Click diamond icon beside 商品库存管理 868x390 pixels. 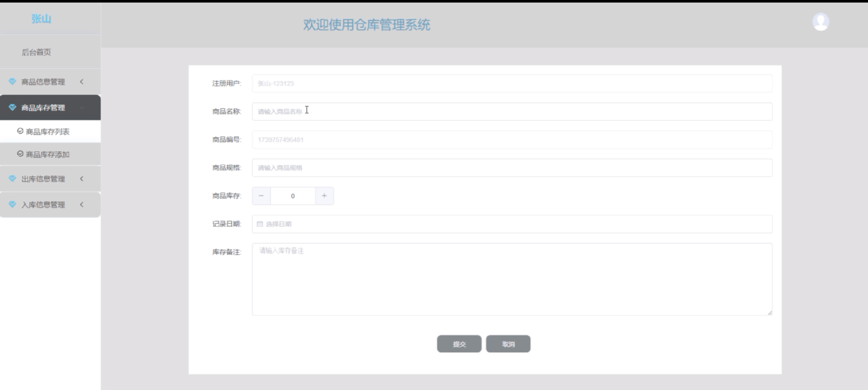12,108
